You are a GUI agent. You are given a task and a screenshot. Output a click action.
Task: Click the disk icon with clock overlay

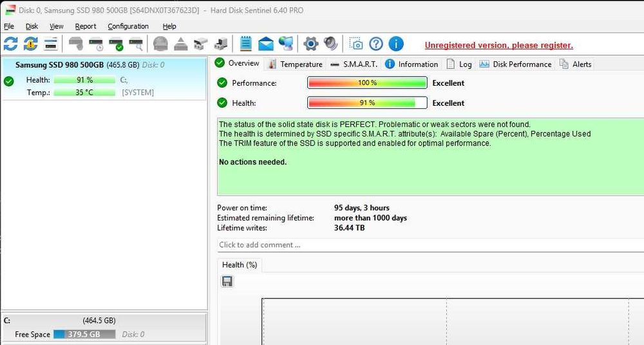(96, 44)
